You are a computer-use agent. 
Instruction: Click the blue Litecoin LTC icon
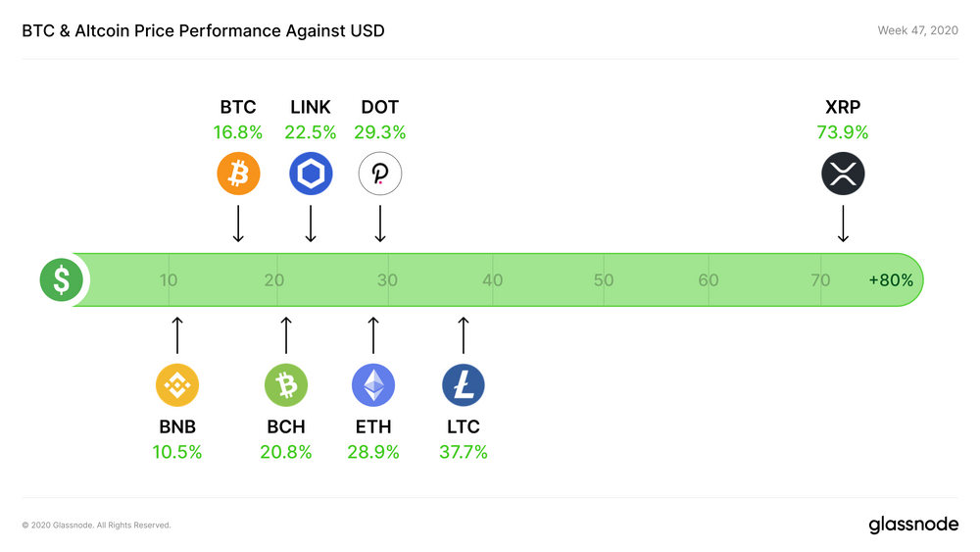tap(464, 385)
